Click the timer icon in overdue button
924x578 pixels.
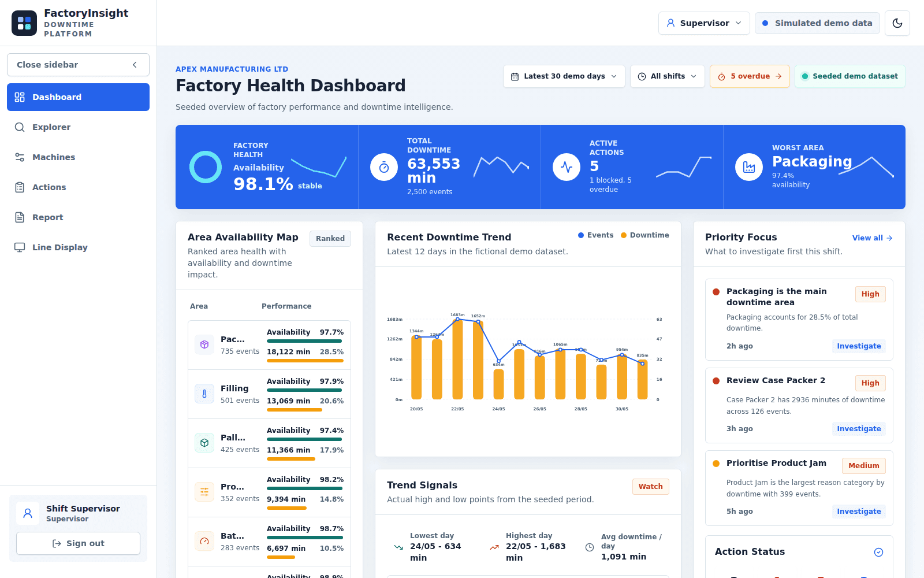[x=721, y=76]
